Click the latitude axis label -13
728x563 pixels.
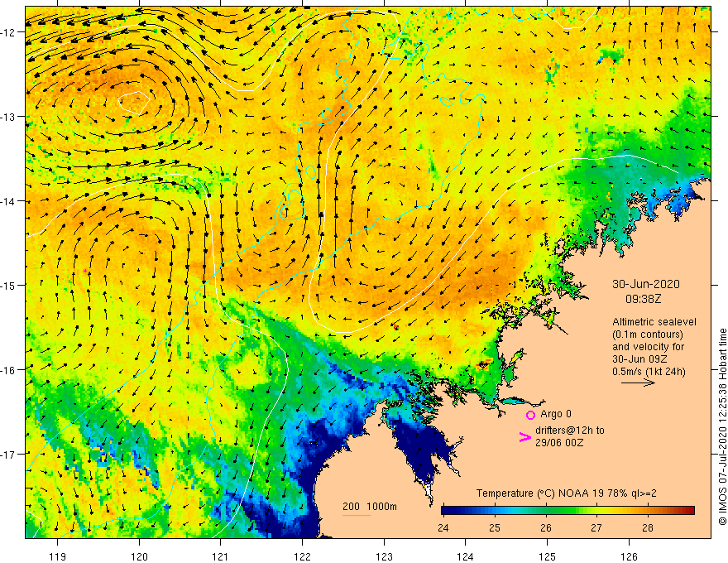(8, 117)
